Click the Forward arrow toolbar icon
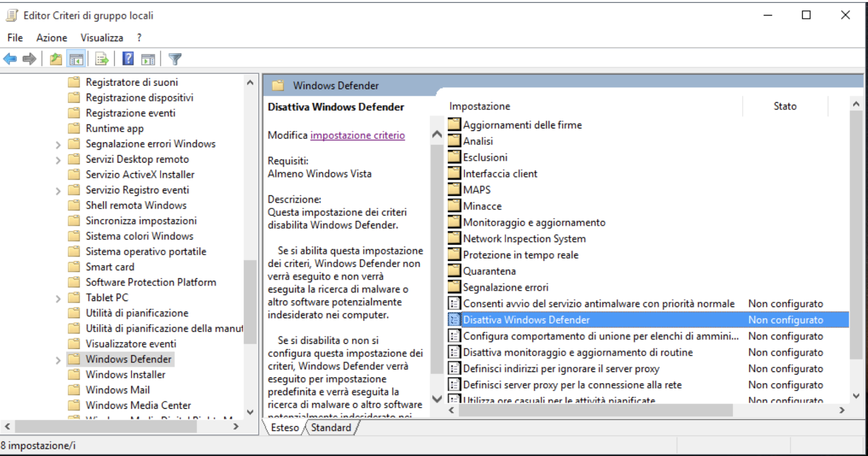Screen dimensions: 868x456 click(30, 59)
